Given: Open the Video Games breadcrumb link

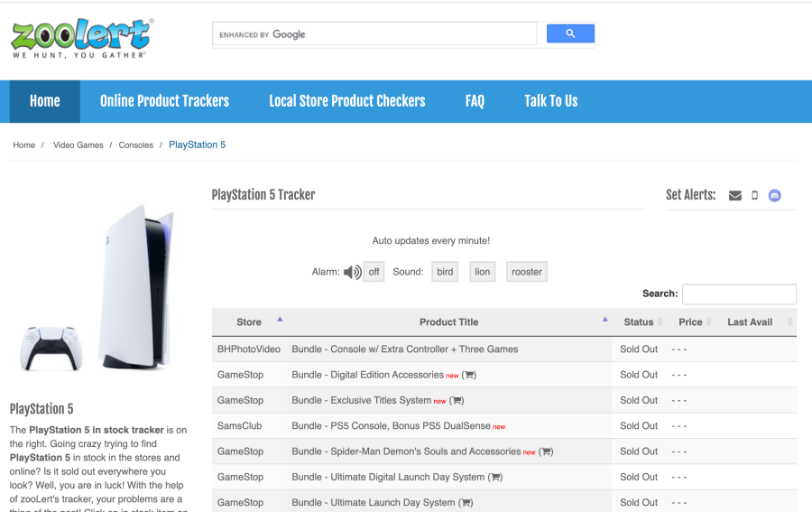Looking at the screenshot, I should pyautogui.click(x=78, y=145).
